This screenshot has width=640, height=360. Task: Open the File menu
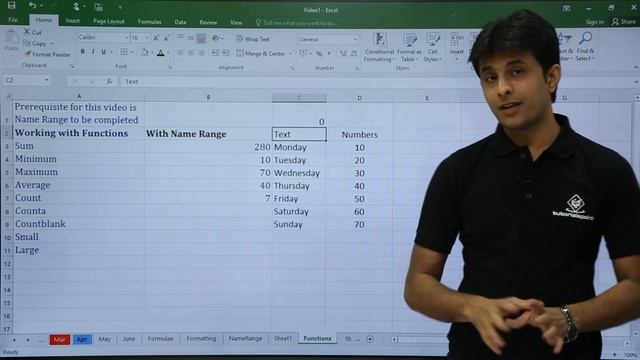(x=13, y=20)
